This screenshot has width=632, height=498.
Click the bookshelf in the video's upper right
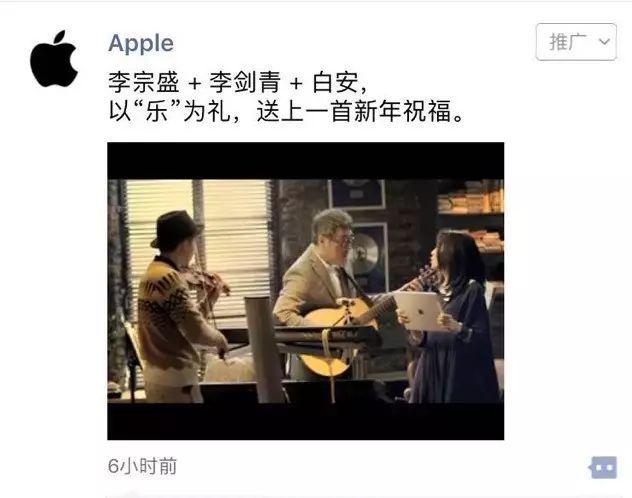(471, 216)
